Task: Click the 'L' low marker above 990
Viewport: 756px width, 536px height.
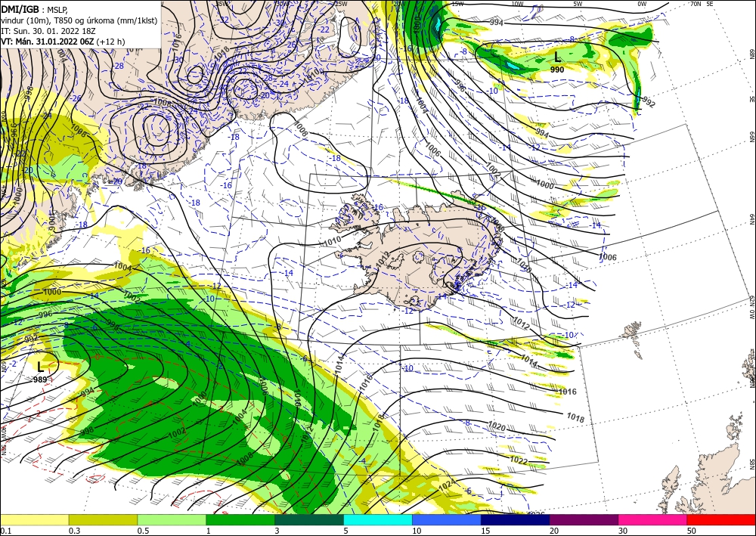Action: pos(557,58)
